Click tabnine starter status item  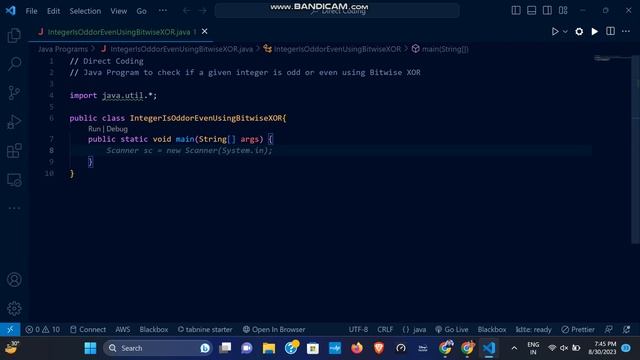pos(204,329)
